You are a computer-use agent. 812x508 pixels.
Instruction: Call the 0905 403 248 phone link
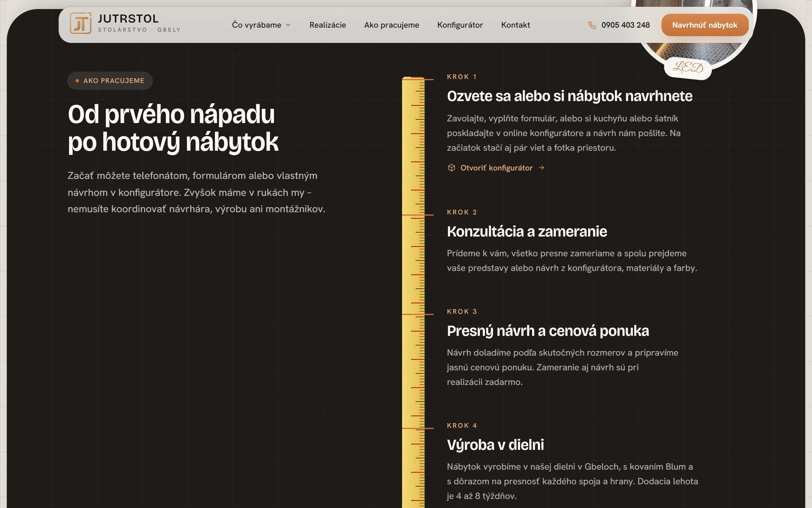(x=619, y=25)
